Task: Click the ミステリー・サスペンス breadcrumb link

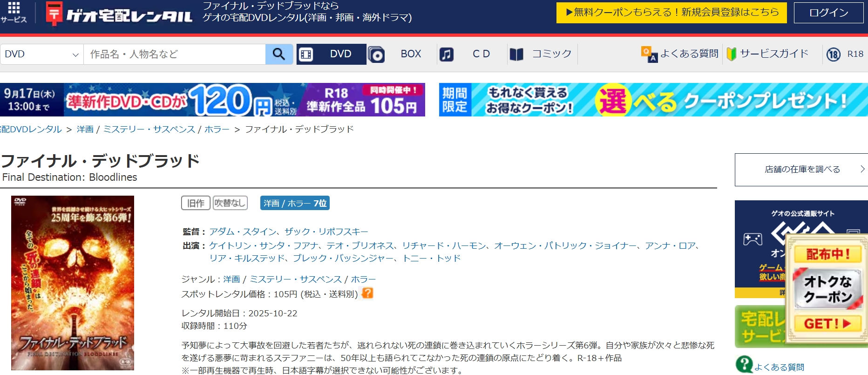Action: (149, 129)
